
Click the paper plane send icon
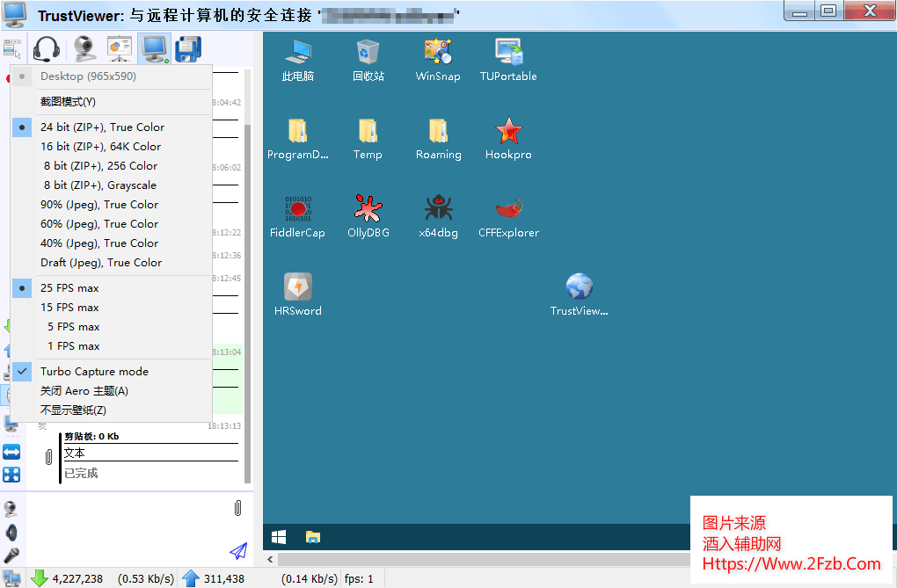[x=237, y=551]
